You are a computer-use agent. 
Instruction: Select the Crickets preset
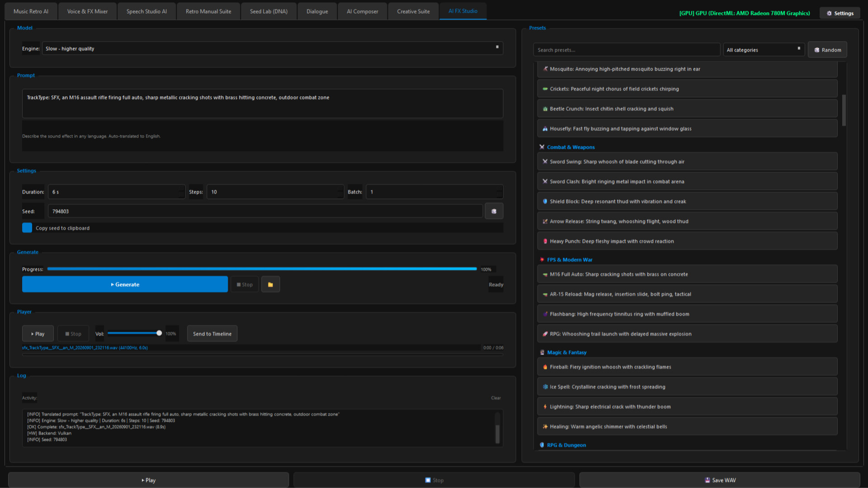pos(687,89)
